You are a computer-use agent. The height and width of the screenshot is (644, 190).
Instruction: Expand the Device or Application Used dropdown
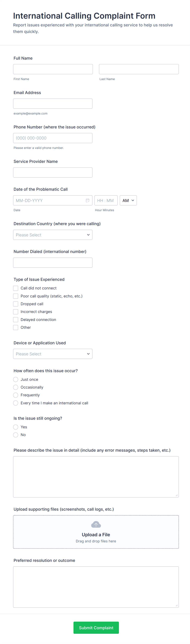pyautogui.click(x=53, y=354)
